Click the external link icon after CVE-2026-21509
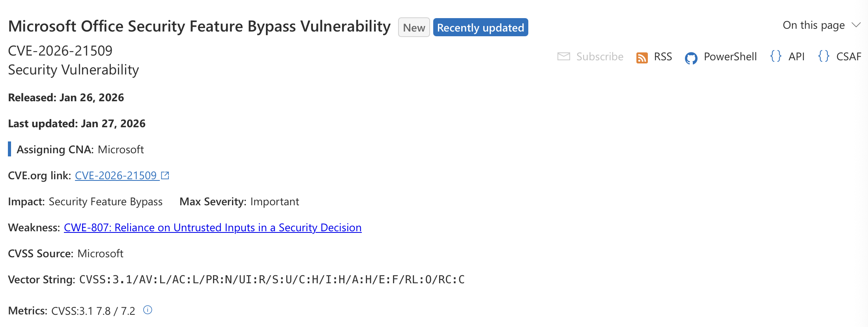The image size is (868, 327). (x=165, y=175)
